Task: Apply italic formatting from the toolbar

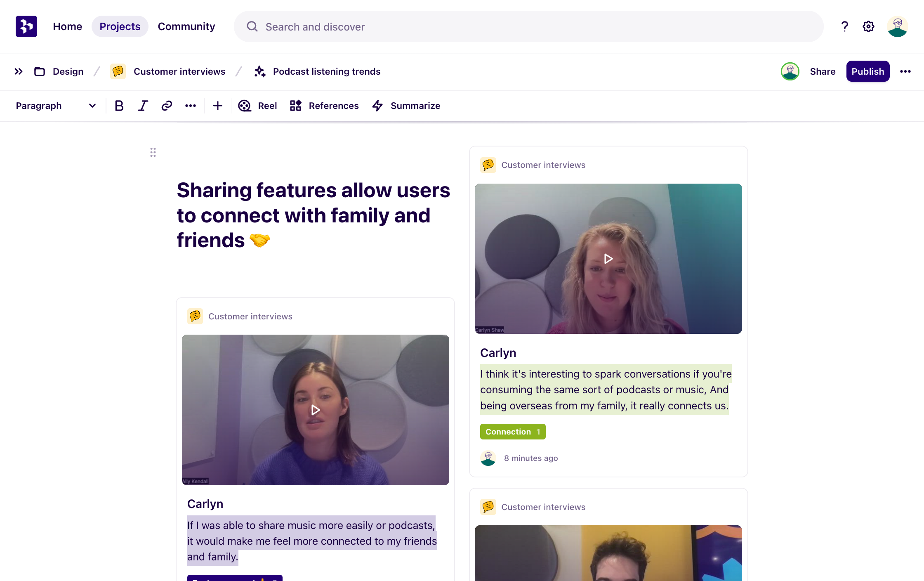Action: point(142,106)
